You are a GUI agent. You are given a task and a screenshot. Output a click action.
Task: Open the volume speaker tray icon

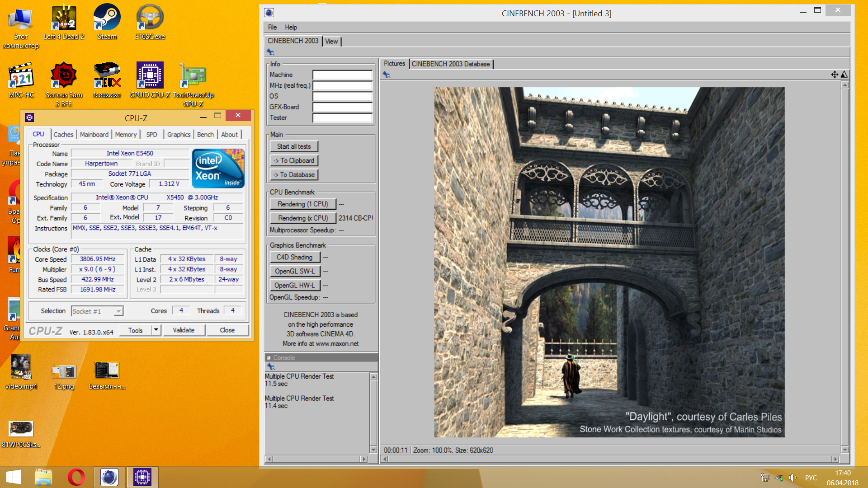793,478
